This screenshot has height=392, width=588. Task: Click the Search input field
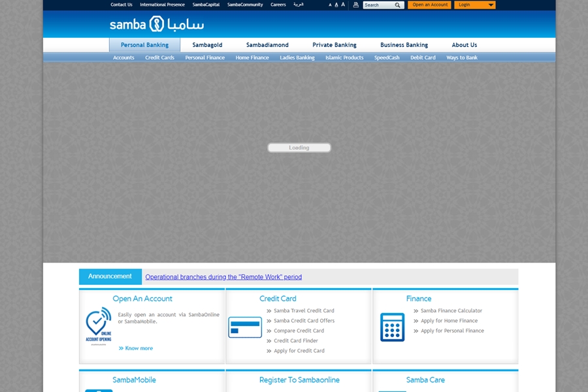pos(379,5)
